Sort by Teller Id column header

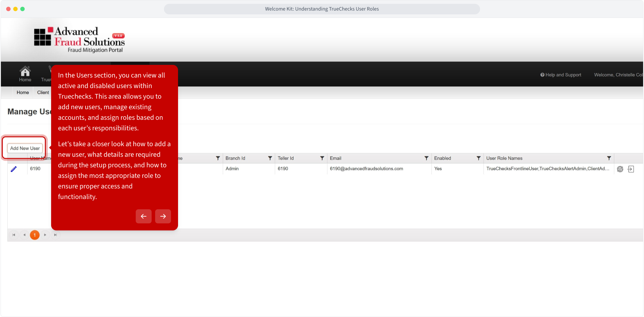(x=286, y=158)
